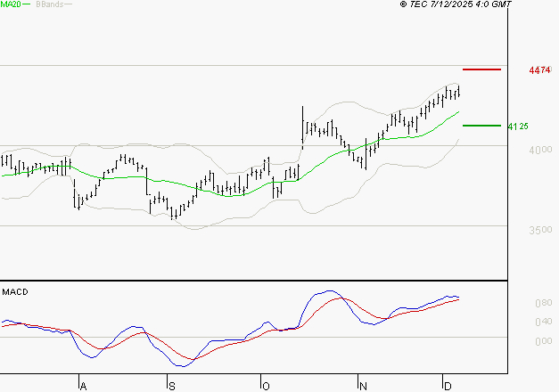Click the red 44.74 resistance level label
This screenshot has width=559, height=392.
(x=539, y=70)
